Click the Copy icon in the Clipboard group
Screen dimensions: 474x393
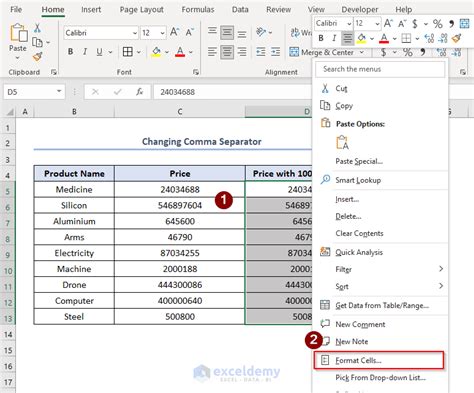[x=37, y=42]
